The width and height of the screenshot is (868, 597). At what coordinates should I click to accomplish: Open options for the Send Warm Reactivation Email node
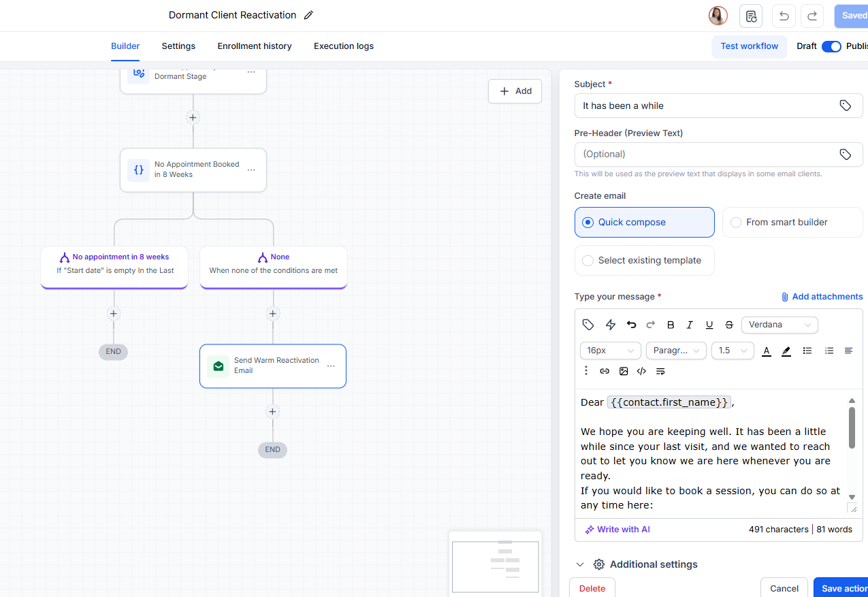click(x=331, y=366)
